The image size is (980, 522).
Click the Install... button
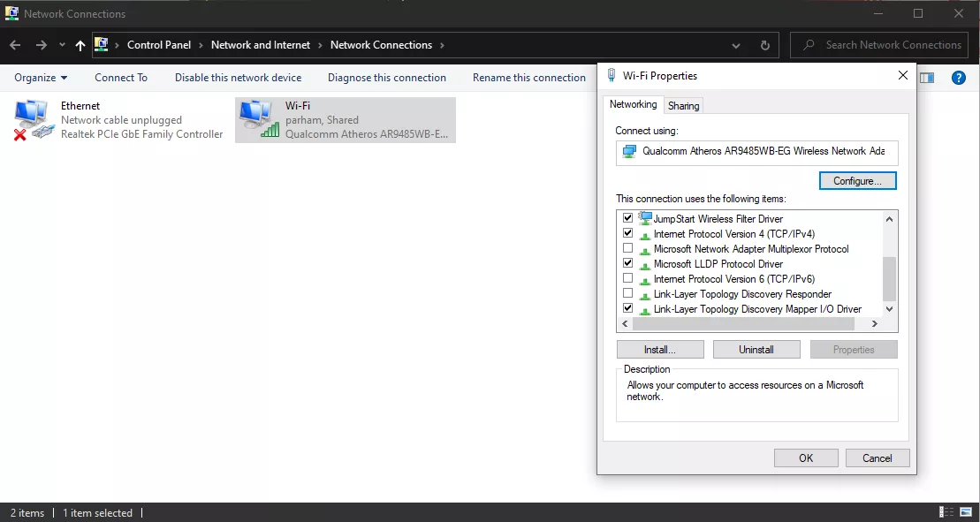(x=660, y=350)
